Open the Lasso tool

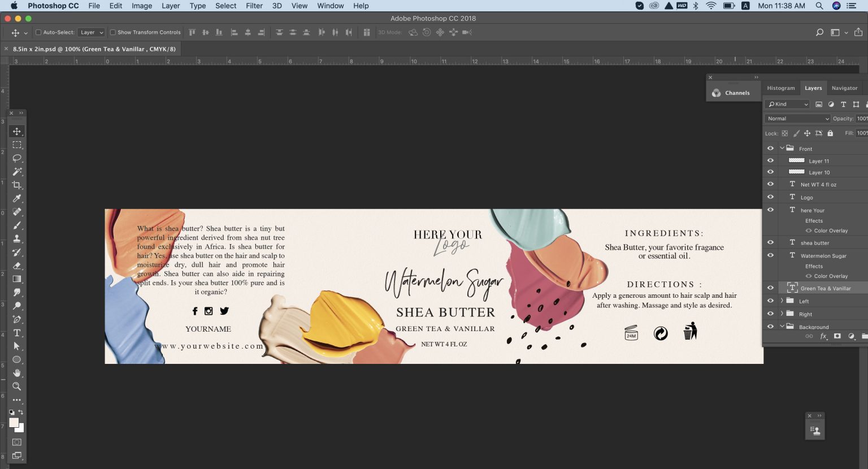coord(16,158)
